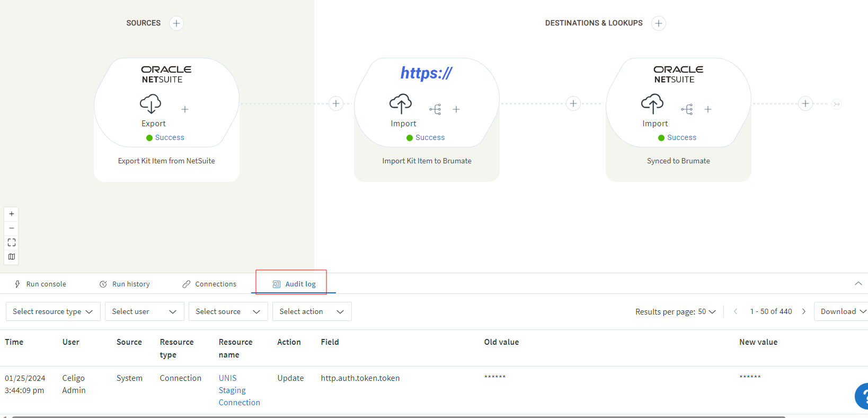This screenshot has height=418, width=868.
Task: Open the Run console tab
Action: pyautogui.click(x=40, y=284)
